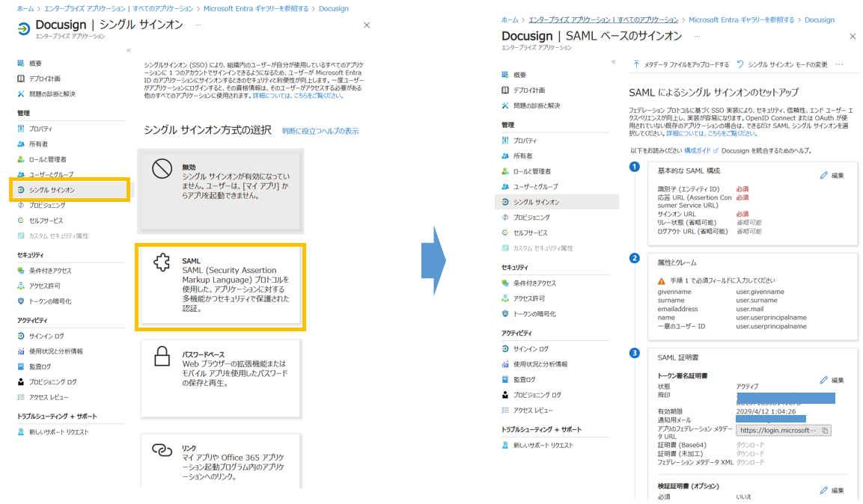Download 証明書 (Base64)
Image resolution: width=863 pixels, height=504 pixels.
[x=750, y=445]
